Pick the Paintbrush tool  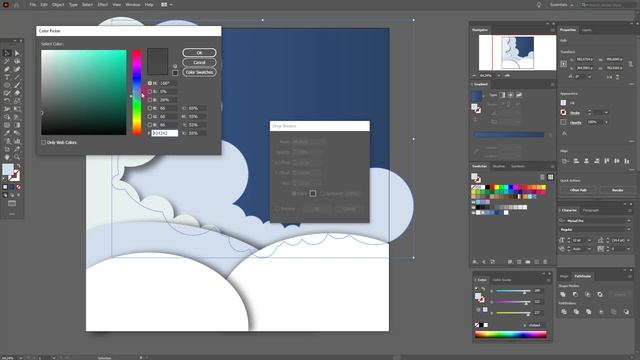(x=17, y=85)
